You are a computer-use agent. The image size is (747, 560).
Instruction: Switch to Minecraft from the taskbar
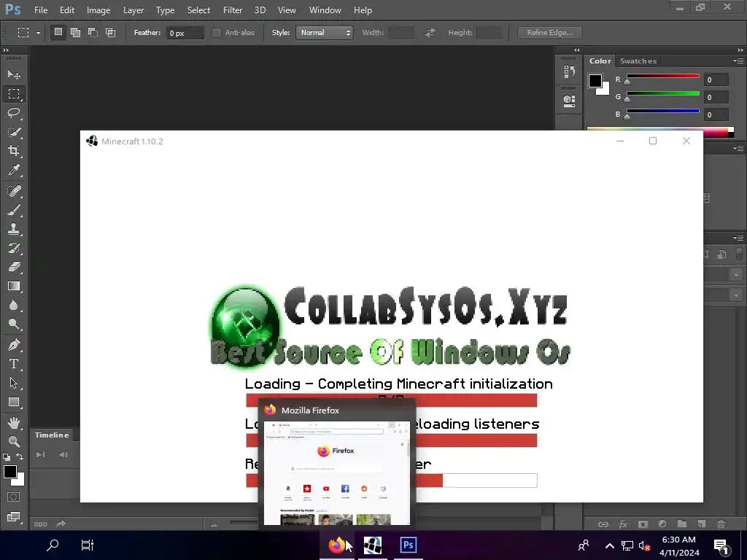click(372, 545)
